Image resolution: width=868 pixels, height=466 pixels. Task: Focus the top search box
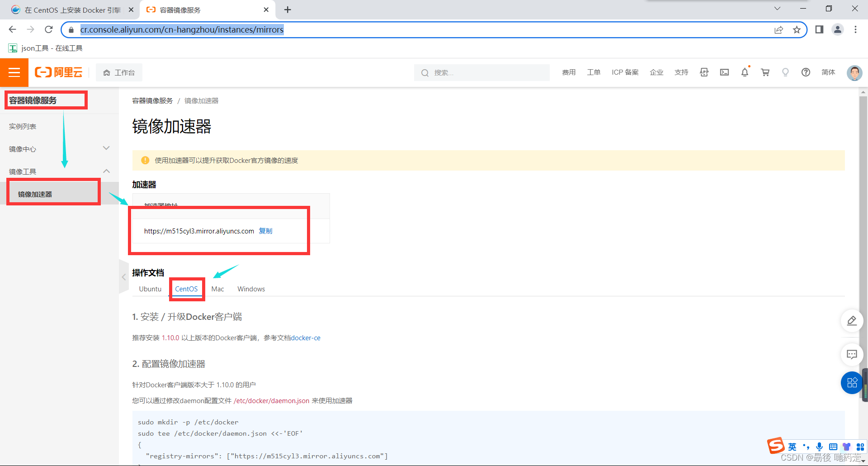pyautogui.click(x=482, y=72)
